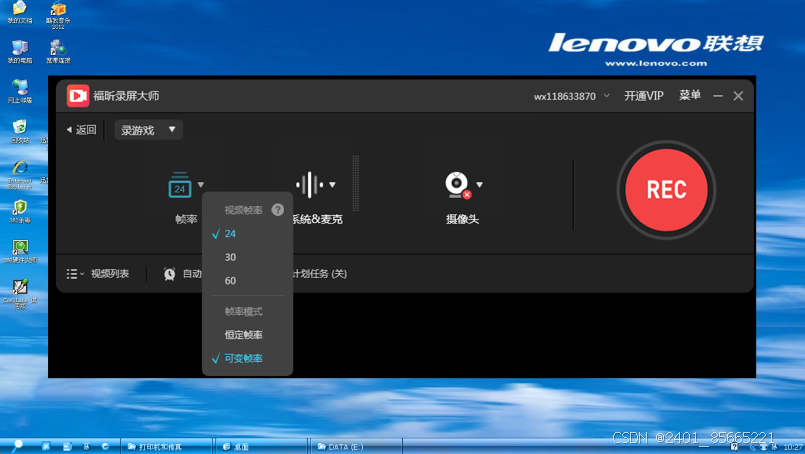Expand hidden tray icons chevron
This screenshot has height=454, width=805.
753,447
